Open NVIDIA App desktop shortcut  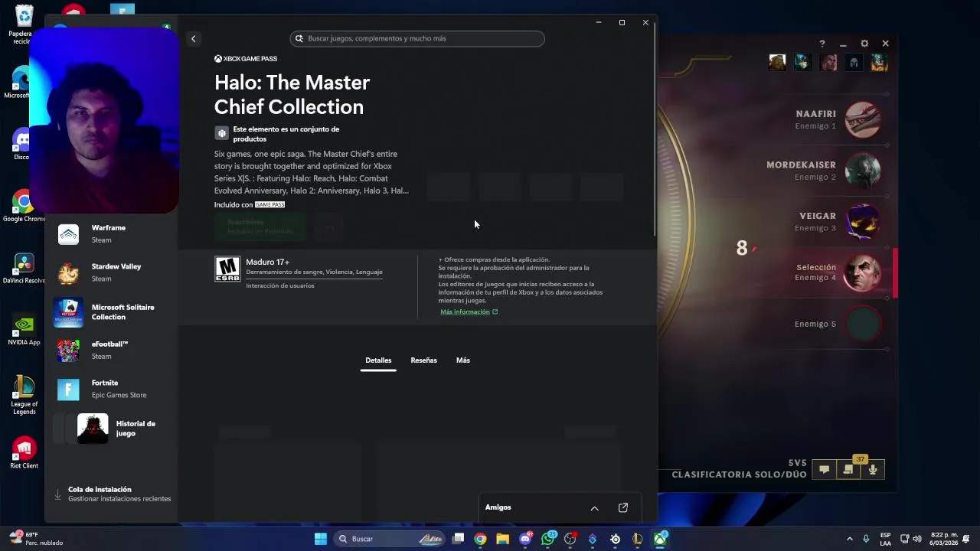(24, 330)
